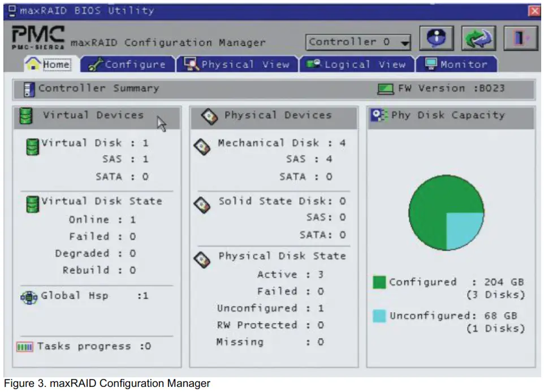Click 'Rebuild : 0' status text
Screen dimensions: 544x392
pyautogui.click(x=99, y=270)
